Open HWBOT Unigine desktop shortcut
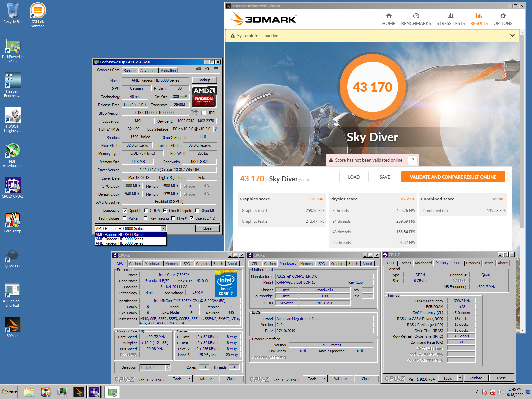 click(x=12, y=120)
